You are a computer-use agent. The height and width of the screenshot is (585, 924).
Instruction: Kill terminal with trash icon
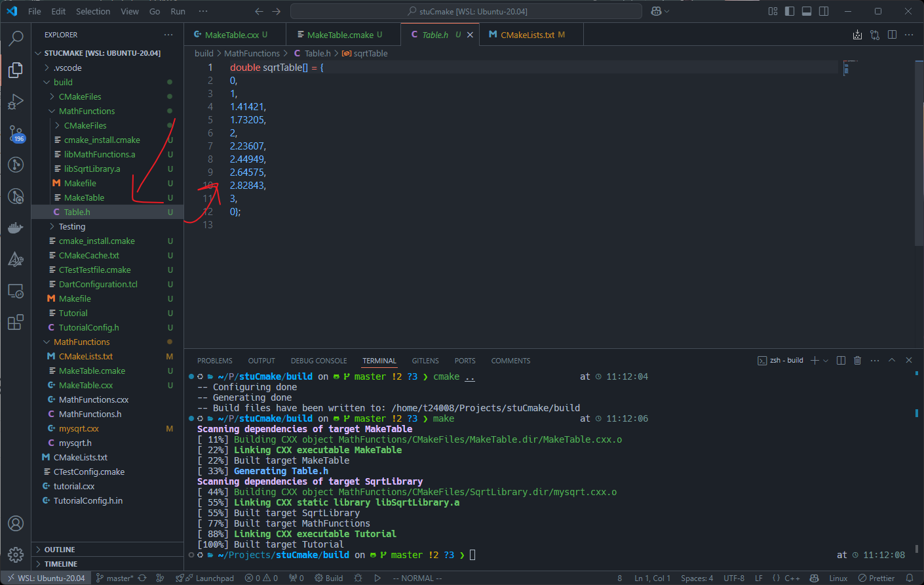click(857, 361)
